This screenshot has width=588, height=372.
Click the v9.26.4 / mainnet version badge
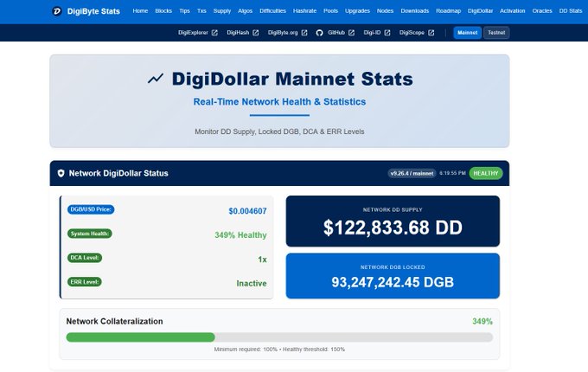tap(412, 173)
